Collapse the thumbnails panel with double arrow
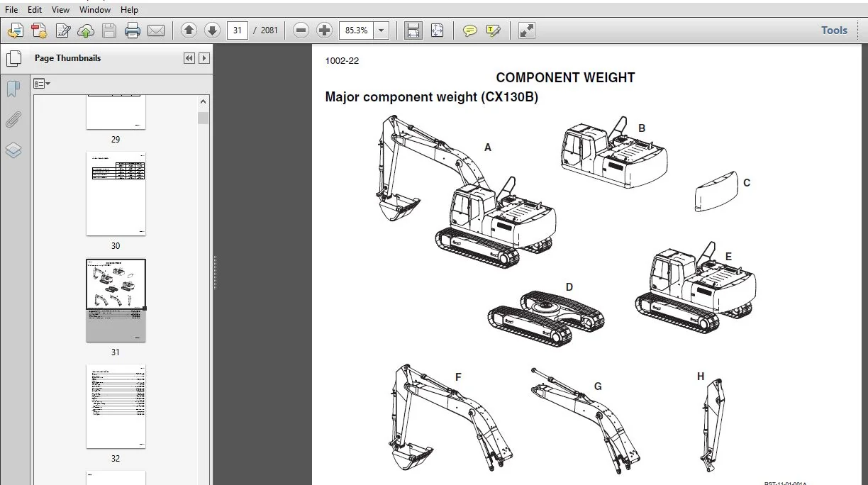Screen dimensions: 868x485 click(x=189, y=58)
